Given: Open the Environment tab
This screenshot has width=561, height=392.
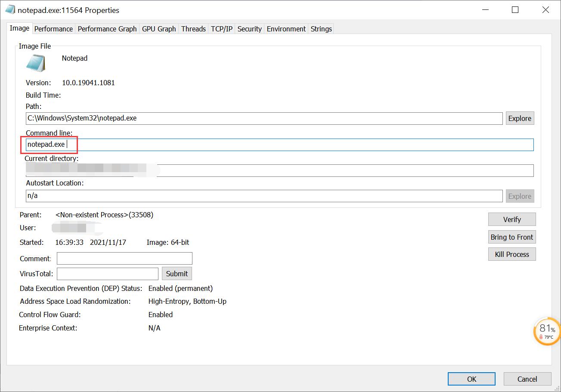Looking at the screenshot, I should pos(286,29).
